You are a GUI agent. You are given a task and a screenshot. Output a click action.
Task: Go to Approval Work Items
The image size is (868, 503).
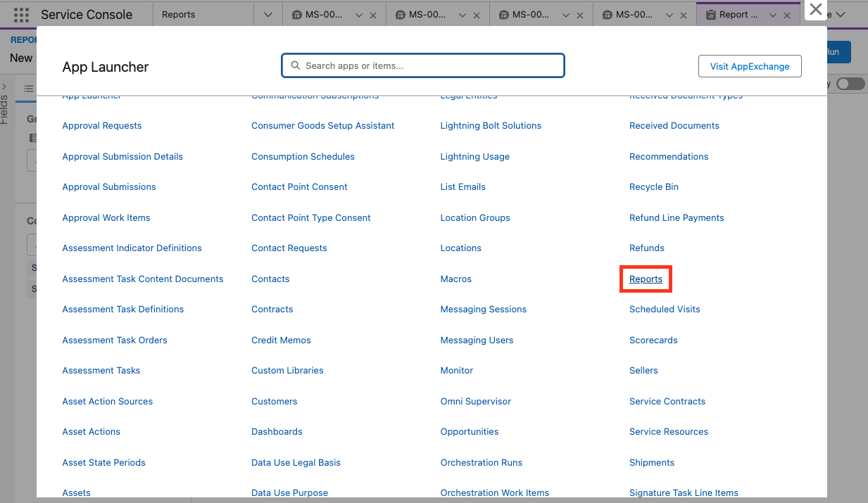(106, 218)
